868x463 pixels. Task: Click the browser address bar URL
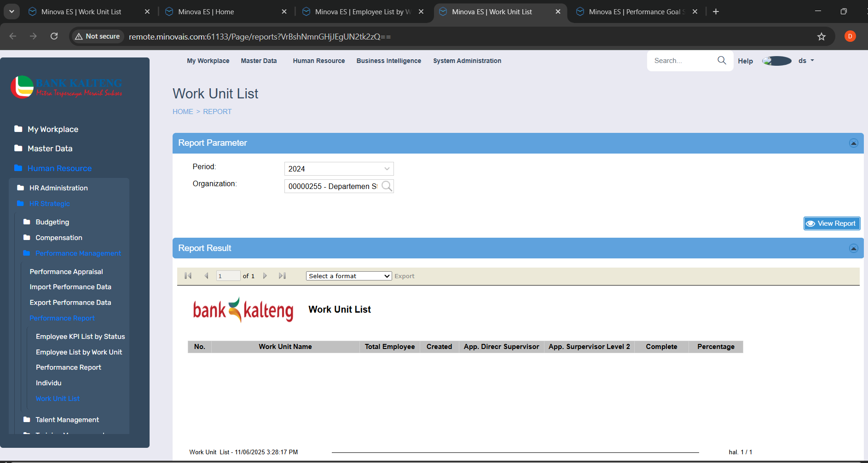coord(260,36)
